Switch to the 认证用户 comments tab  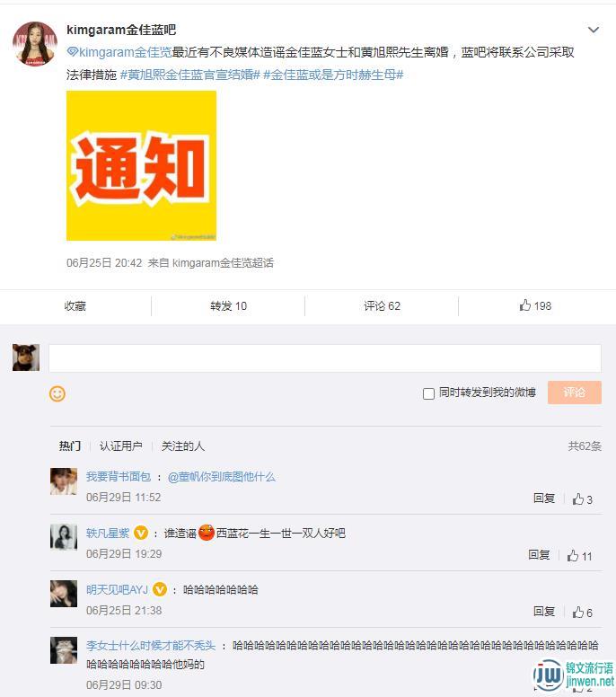[x=120, y=446]
